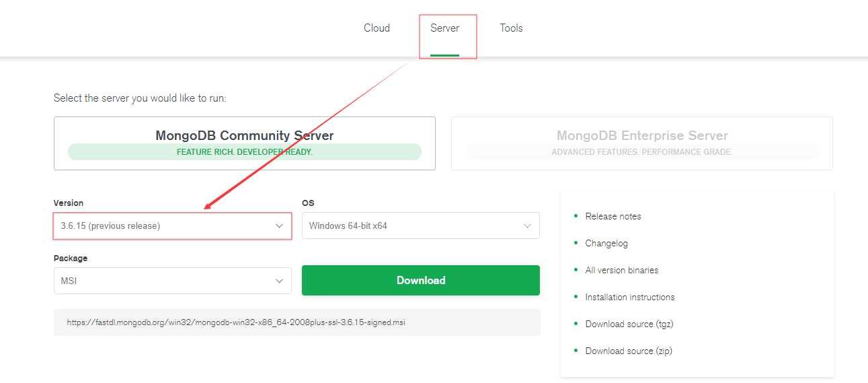The height and width of the screenshot is (383, 868).
Task: Click the green Download button
Action: coord(421,280)
